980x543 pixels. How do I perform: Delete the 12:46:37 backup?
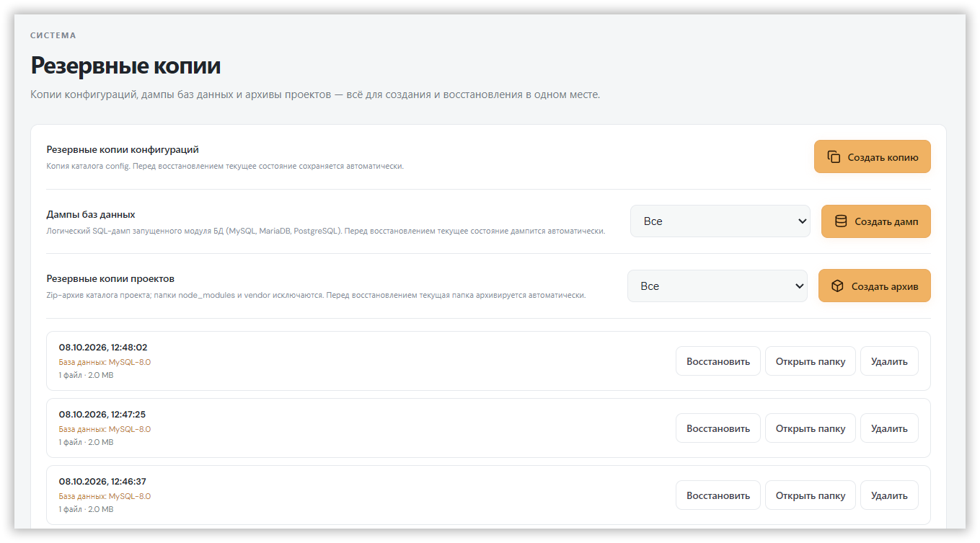[x=889, y=495]
